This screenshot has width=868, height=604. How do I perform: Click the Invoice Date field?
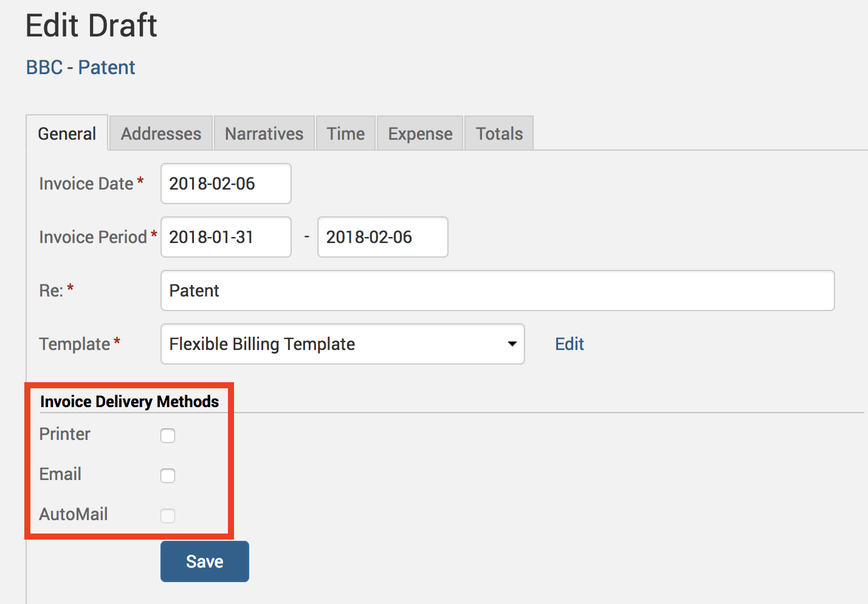[226, 184]
